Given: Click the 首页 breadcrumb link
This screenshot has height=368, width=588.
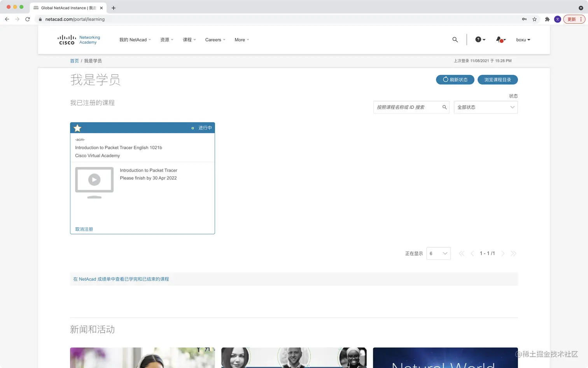Looking at the screenshot, I should point(74,61).
